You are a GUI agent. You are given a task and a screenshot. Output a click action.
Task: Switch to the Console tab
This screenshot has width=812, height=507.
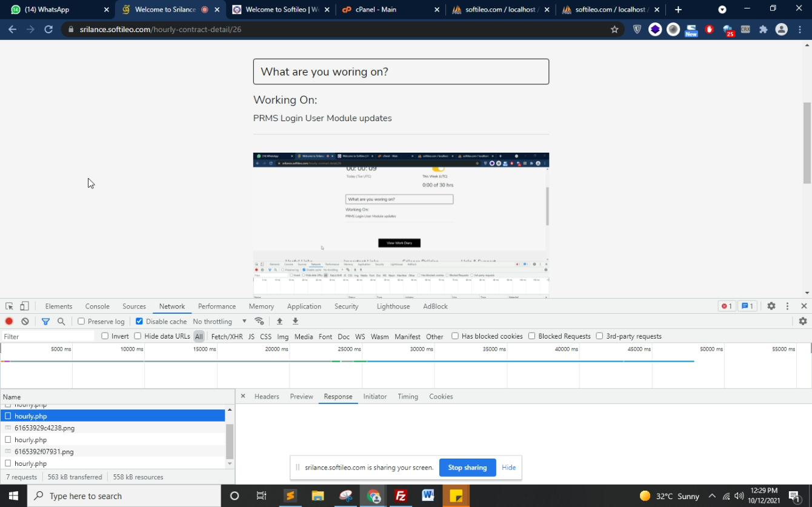point(97,307)
